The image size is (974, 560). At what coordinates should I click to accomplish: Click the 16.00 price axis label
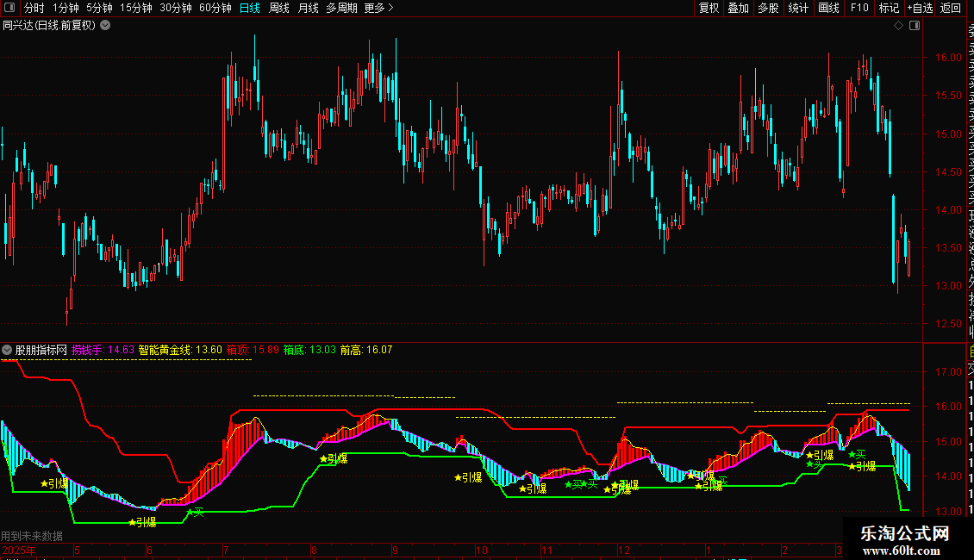click(948, 58)
